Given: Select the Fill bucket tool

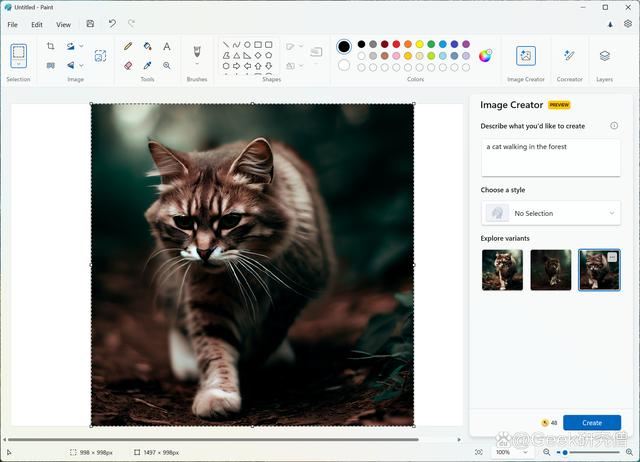Looking at the screenshot, I should [147, 46].
